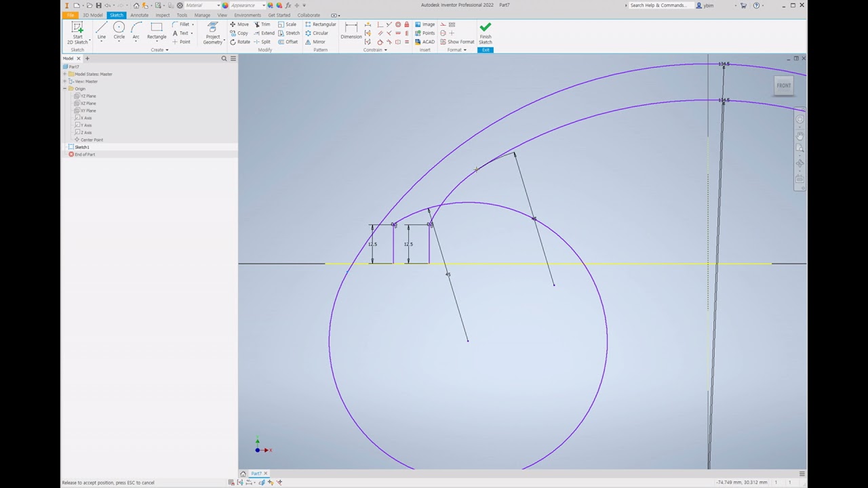Screen dimensions: 868x488
Task: Insert ACAD file
Action: click(x=425, y=42)
